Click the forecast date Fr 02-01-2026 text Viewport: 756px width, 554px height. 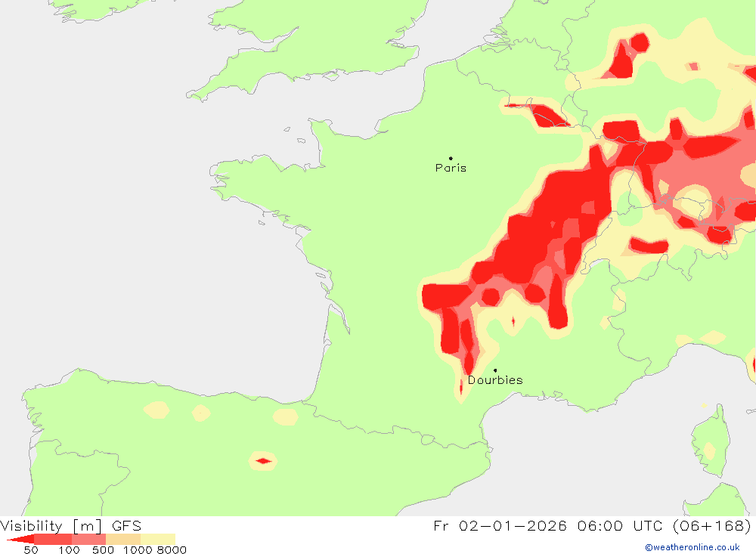pyautogui.click(x=500, y=525)
